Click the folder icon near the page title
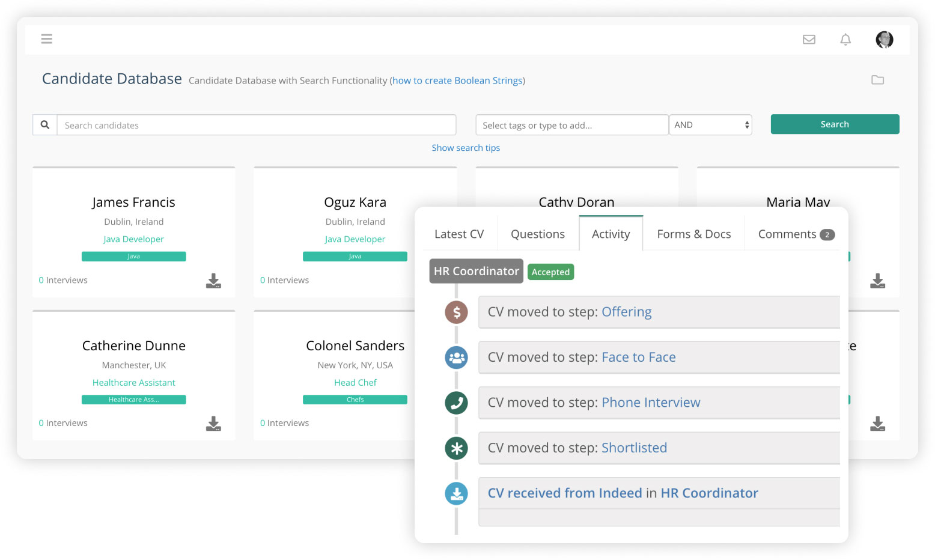This screenshot has width=935, height=560. [x=877, y=80]
